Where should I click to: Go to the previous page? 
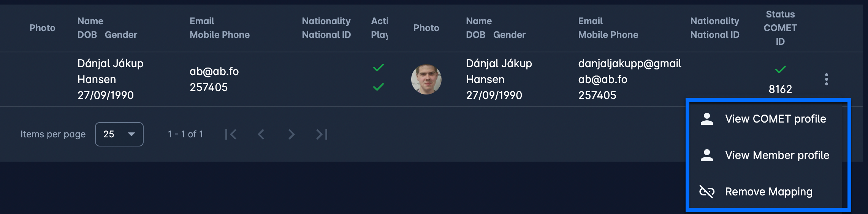point(261,134)
